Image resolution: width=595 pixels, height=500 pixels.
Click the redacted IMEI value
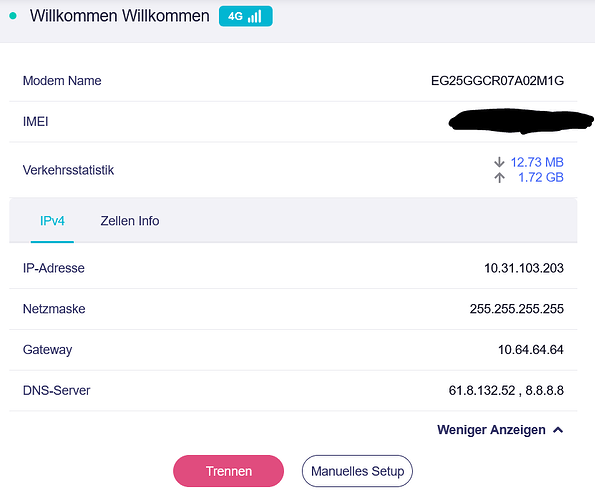point(521,121)
